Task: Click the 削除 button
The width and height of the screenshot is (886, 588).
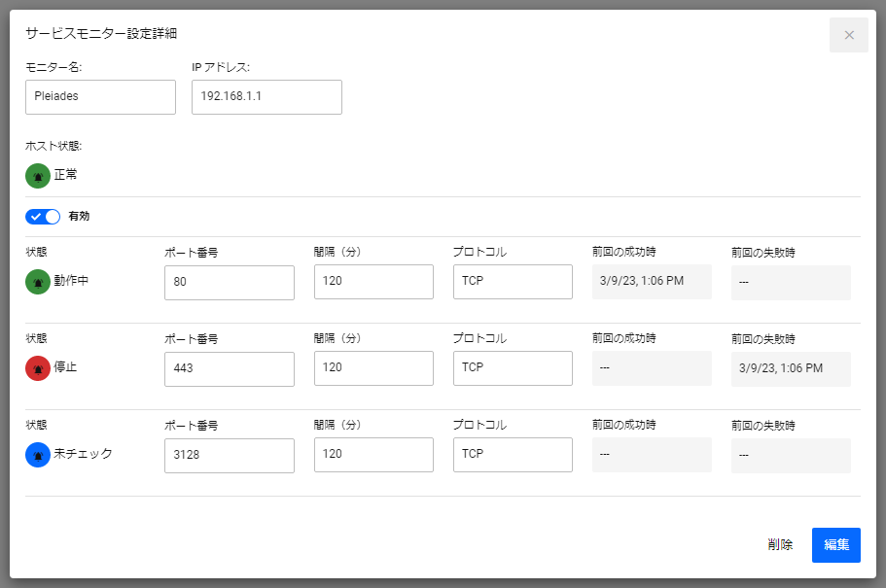Action: (x=780, y=545)
